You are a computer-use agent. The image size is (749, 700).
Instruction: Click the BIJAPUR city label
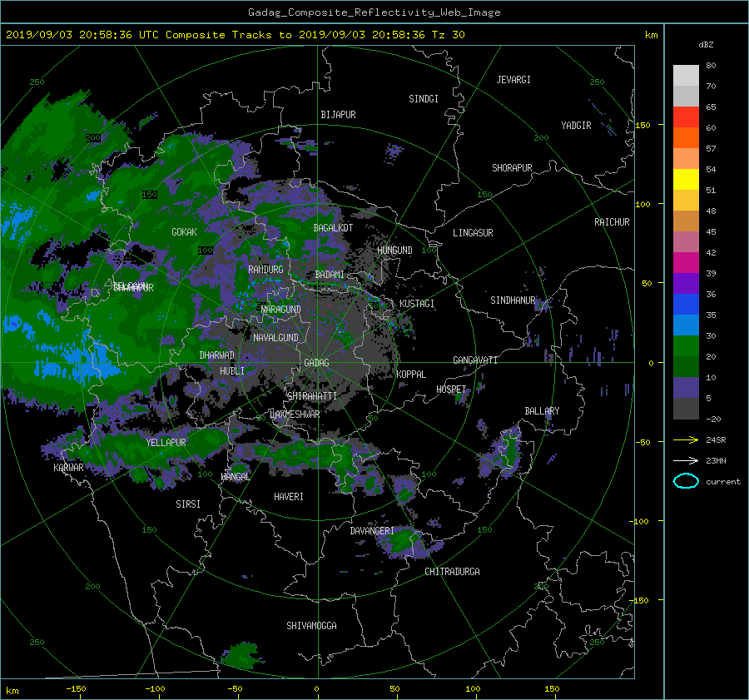(x=338, y=115)
